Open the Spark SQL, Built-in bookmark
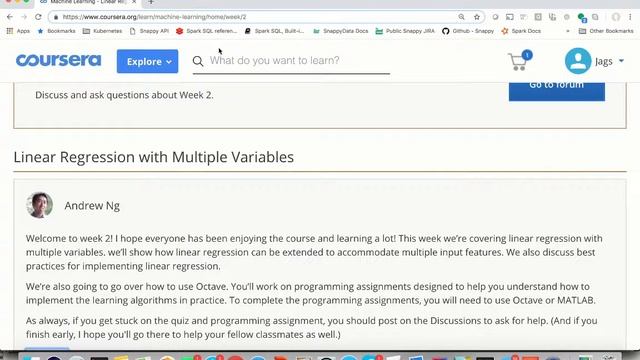Image resolution: width=640 pixels, height=360 pixels. (x=274, y=31)
